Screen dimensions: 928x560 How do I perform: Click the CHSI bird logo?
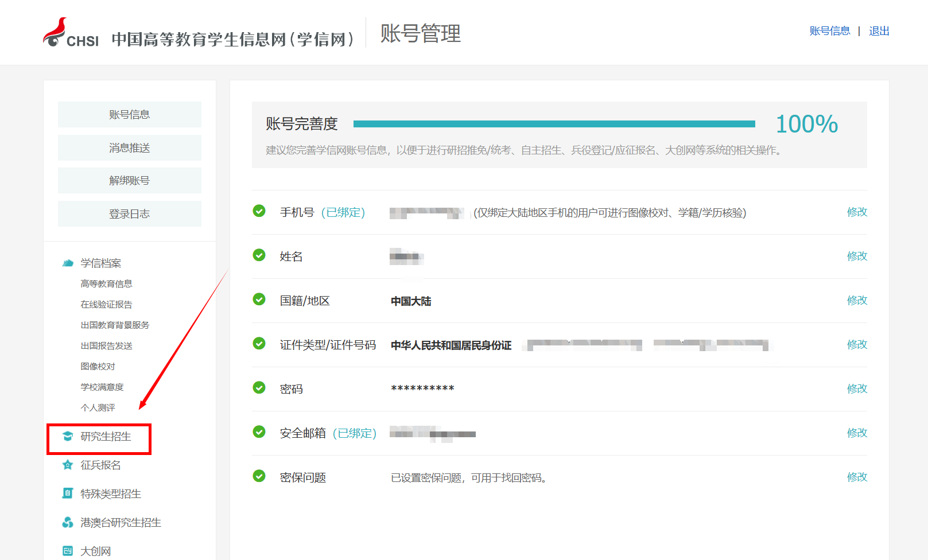tap(56, 32)
